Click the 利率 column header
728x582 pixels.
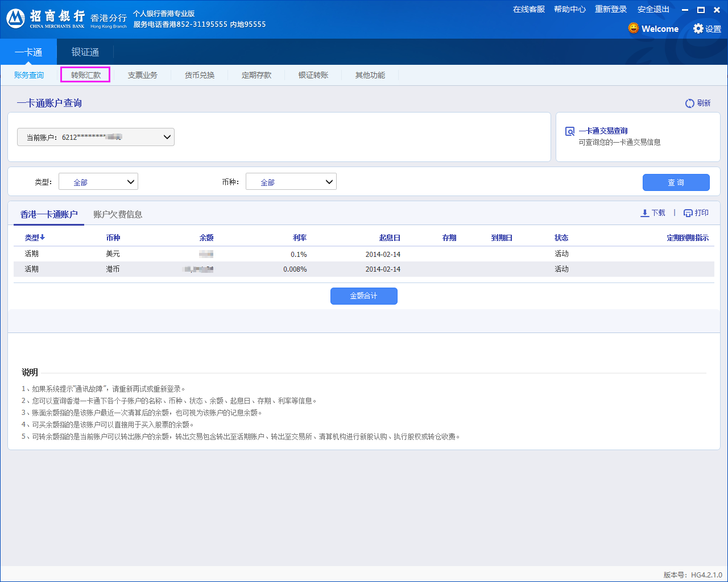tap(300, 238)
